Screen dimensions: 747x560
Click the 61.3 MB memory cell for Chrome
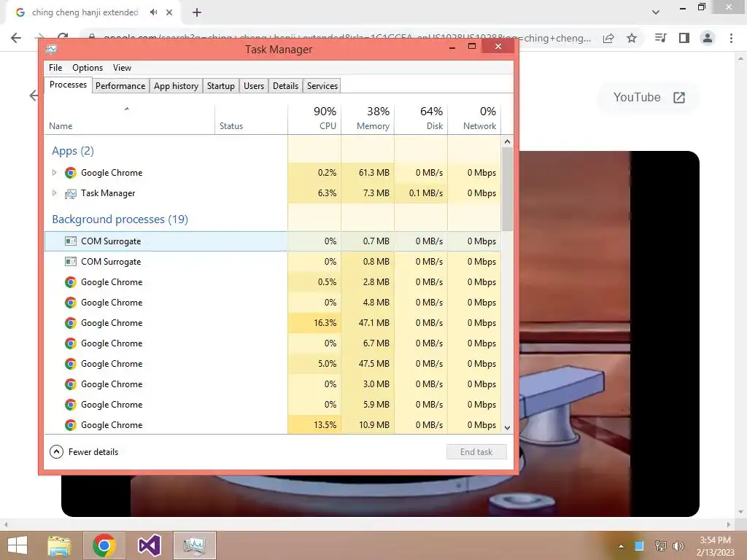tap(368, 172)
